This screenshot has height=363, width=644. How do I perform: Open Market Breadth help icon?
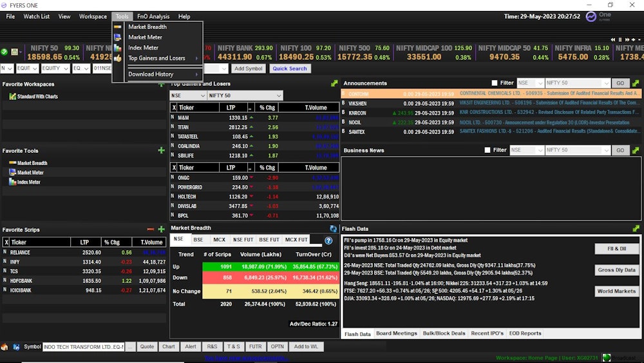328,240
